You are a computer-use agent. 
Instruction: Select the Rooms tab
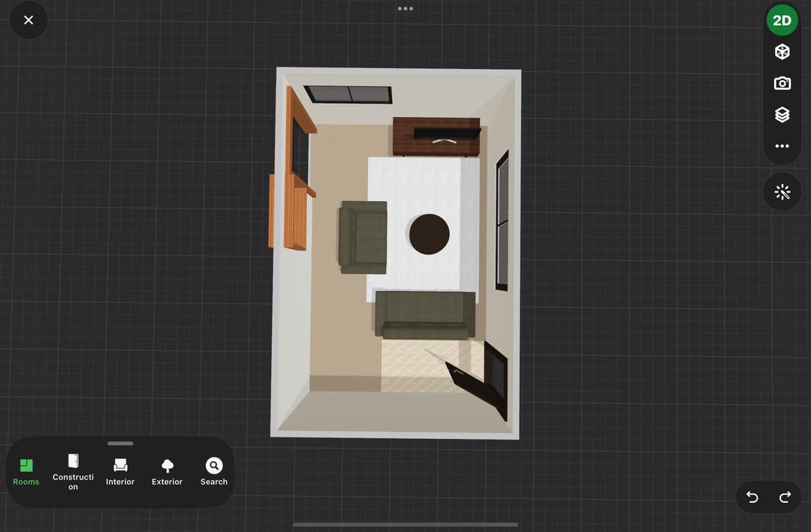click(26, 472)
